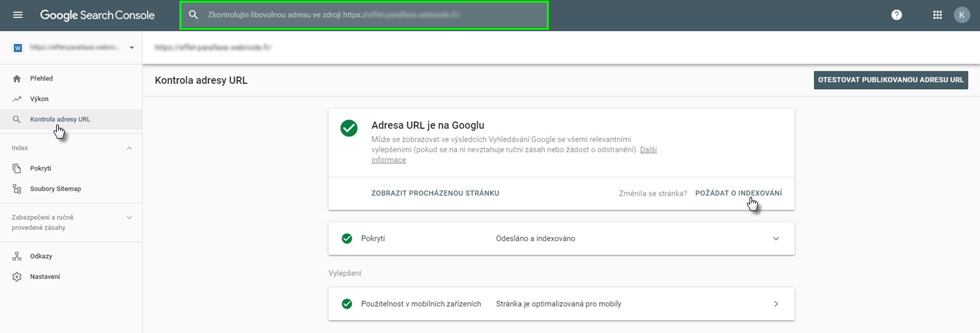Collapse the Index section
The height and width of the screenshot is (333, 980).
click(129, 148)
